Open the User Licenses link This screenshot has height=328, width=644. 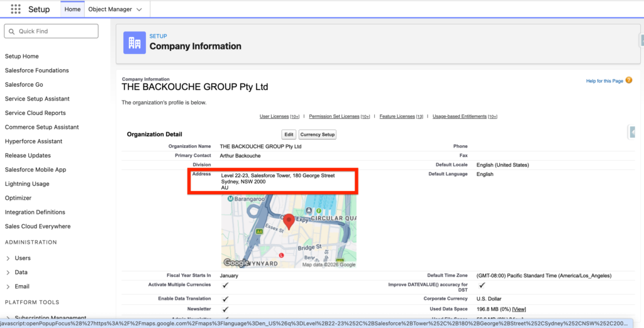274,116
